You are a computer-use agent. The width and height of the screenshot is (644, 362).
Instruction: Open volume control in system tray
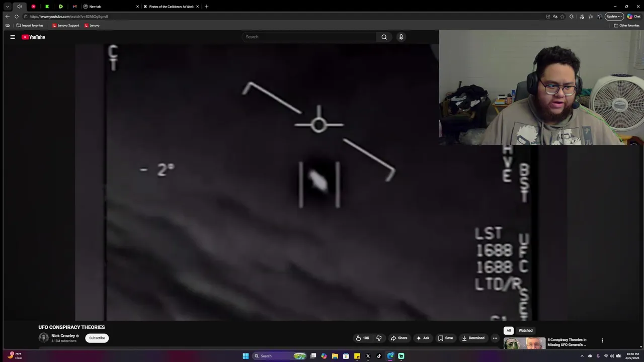pos(612,356)
